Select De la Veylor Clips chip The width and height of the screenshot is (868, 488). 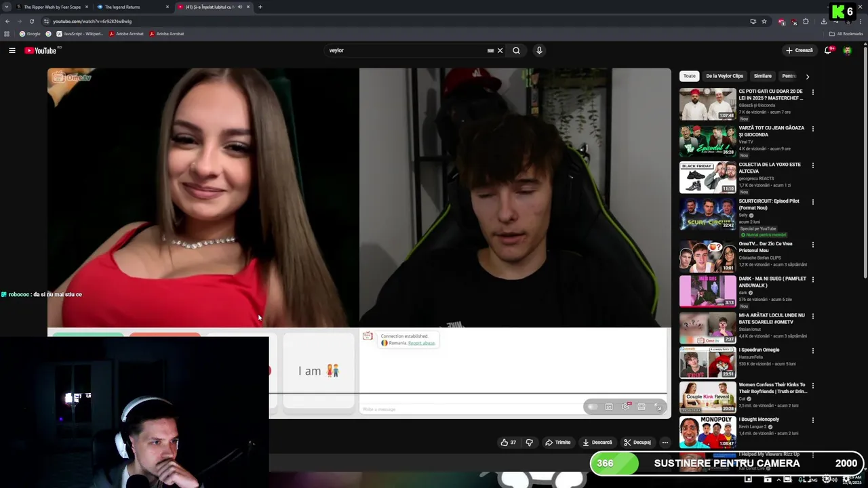(x=724, y=76)
